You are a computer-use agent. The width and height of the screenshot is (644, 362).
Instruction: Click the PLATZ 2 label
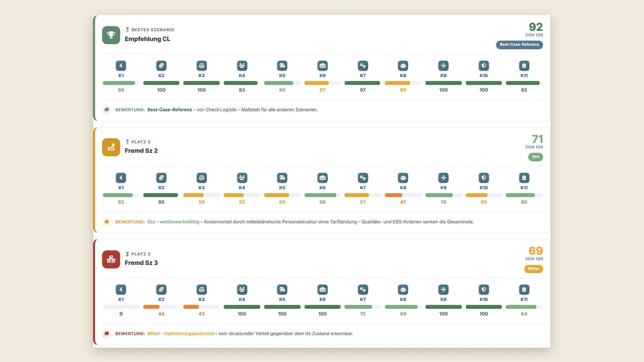tap(141, 142)
